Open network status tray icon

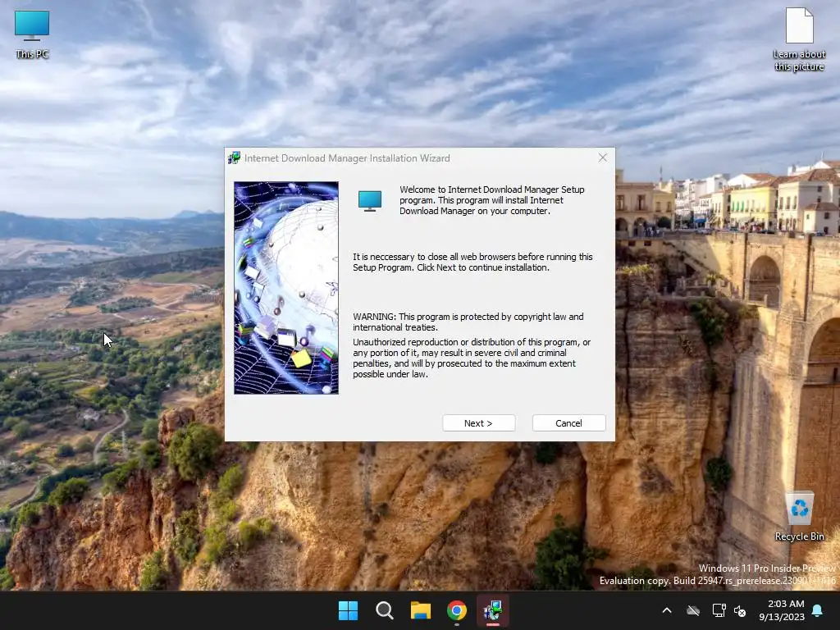(x=719, y=610)
